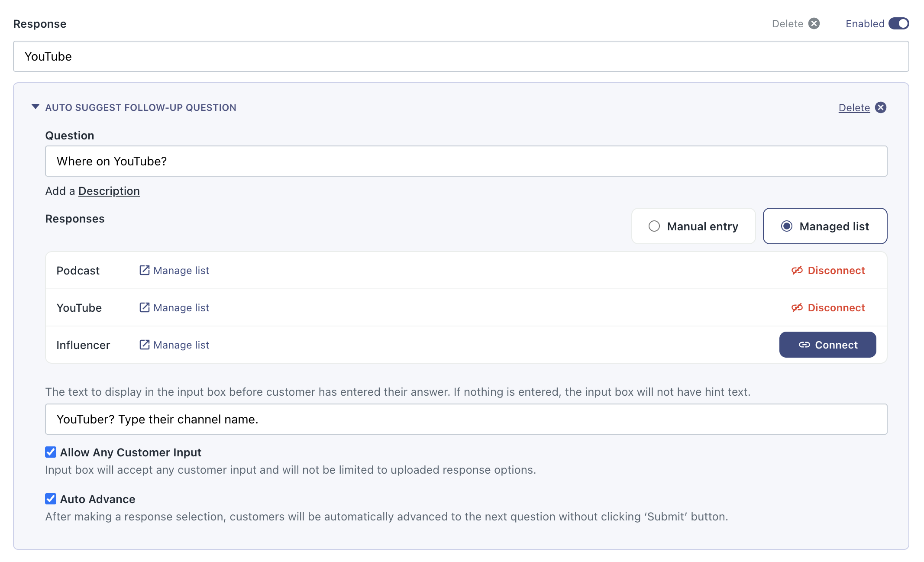
Task: Click the unlink icon in YouTube row
Action: click(797, 307)
